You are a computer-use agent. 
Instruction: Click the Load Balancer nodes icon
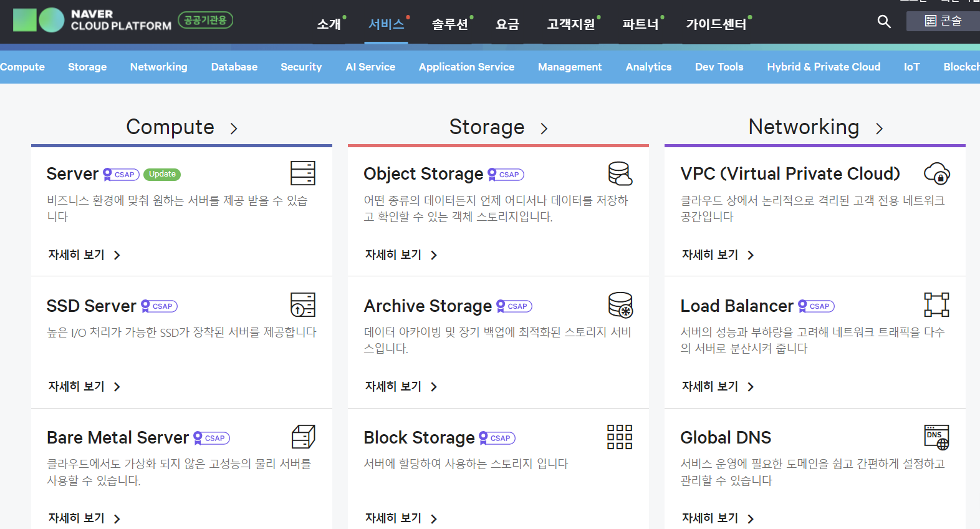[936, 305]
